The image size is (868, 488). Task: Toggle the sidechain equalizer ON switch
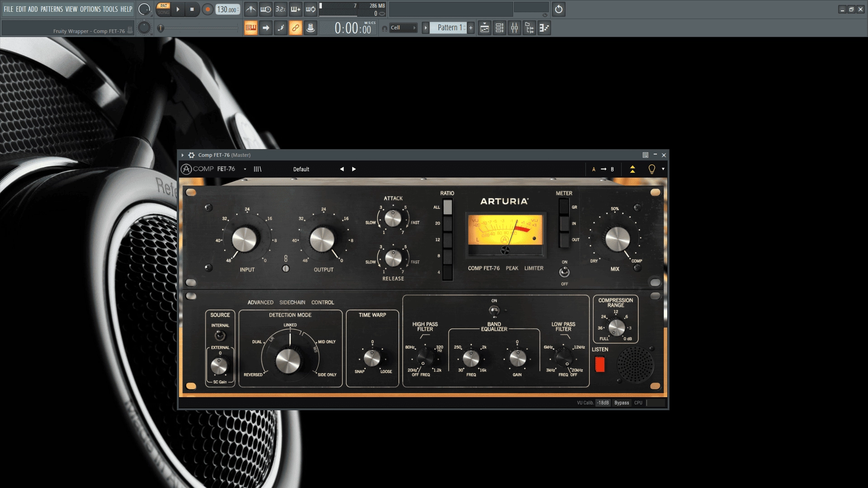(494, 310)
